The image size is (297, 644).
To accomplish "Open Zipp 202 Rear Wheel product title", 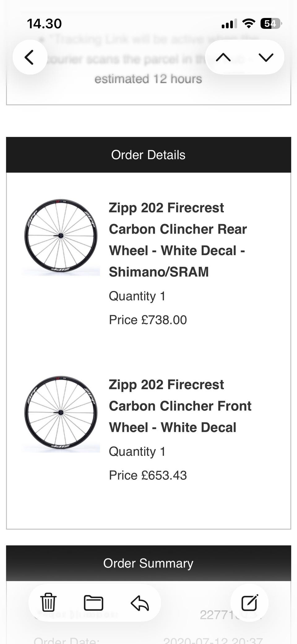I will coord(178,239).
